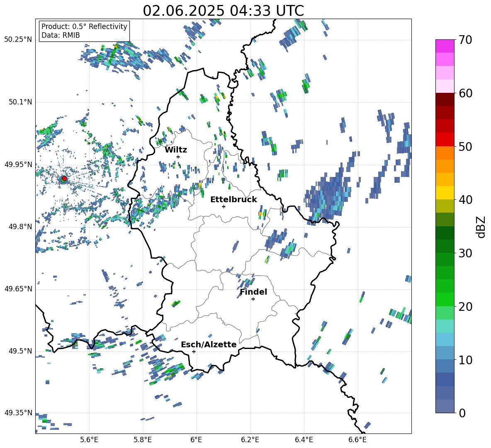Click the 49.35°N latitude label
Image resolution: width=491 pixels, height=448 pixels.
[18, 413]
